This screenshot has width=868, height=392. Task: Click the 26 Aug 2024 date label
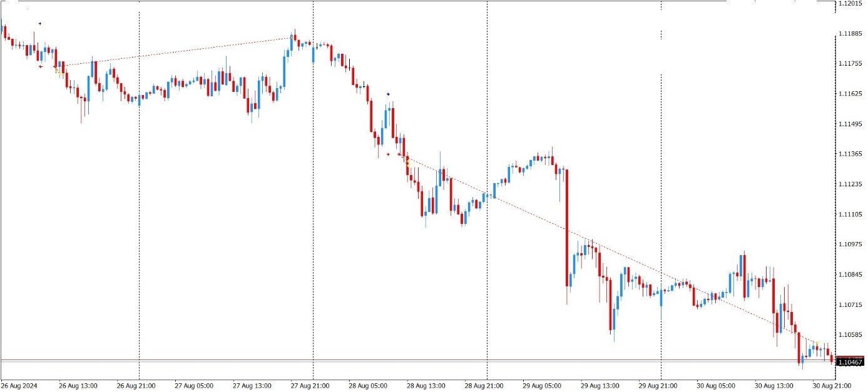tap(19, 386)
